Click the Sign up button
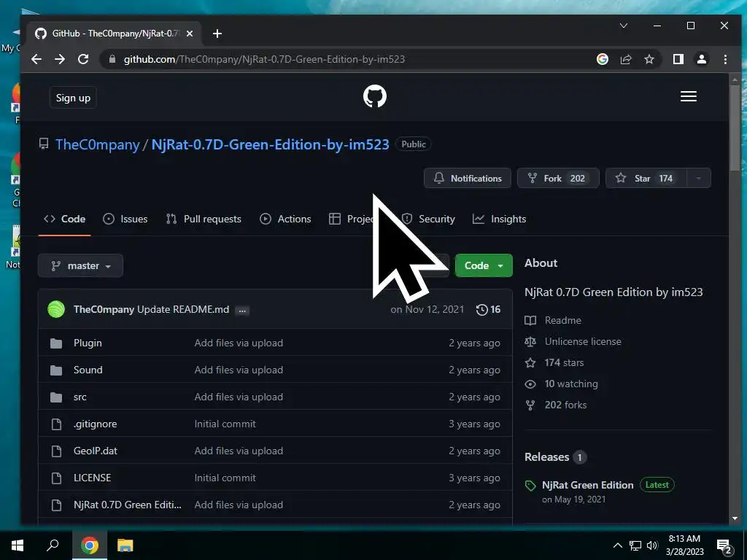Image resolution: width=747 pixels, height=560 pixels. 73,98
